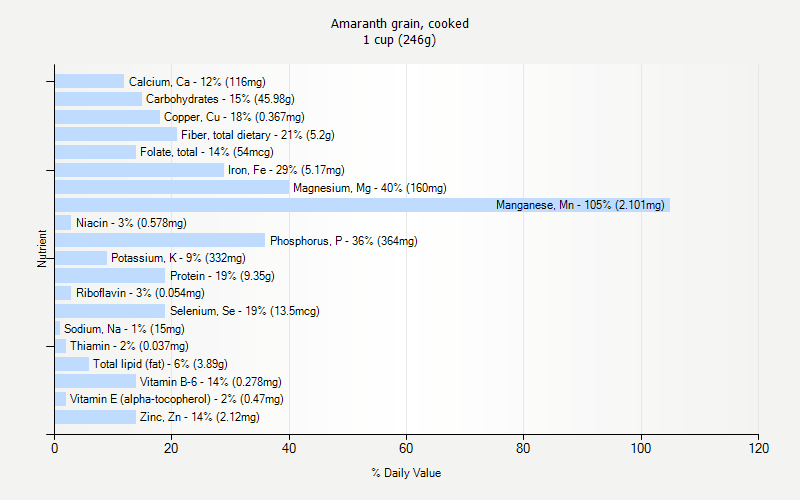Viewport: 800px width, 500px height.
Task: Click the Magnesium bar in the chart
Action: tap(172, 188)
